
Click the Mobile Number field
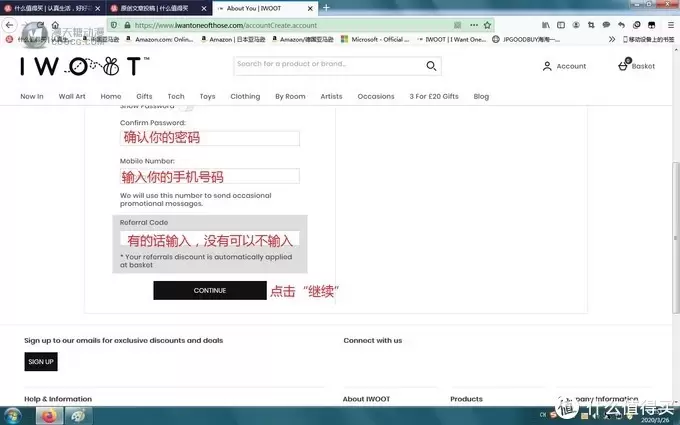pos(209,176)
